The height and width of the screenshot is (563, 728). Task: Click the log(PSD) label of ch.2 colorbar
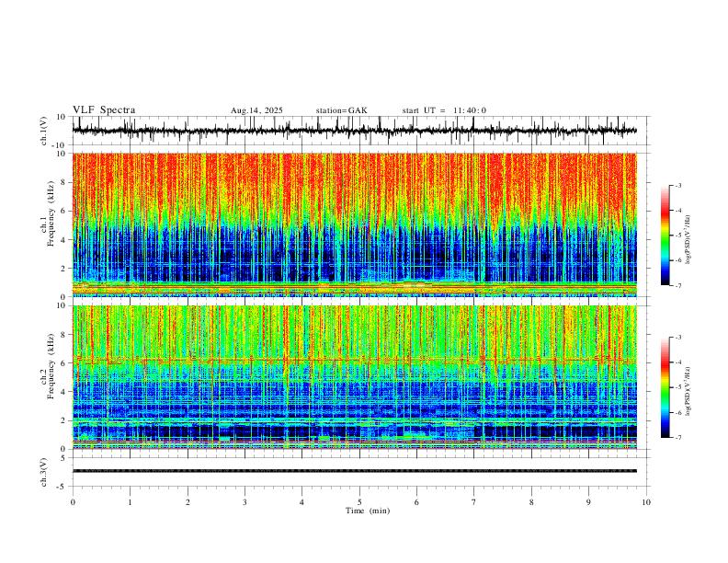688,392
